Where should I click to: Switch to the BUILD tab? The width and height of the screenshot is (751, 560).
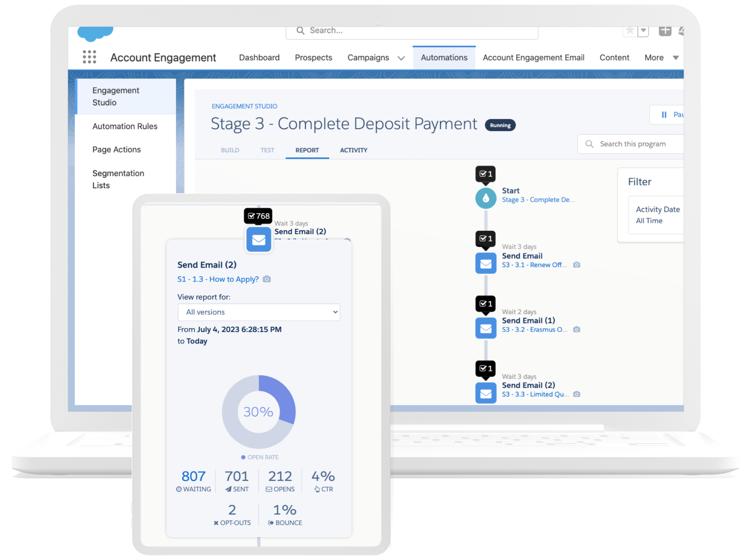[x=230, y=150]
